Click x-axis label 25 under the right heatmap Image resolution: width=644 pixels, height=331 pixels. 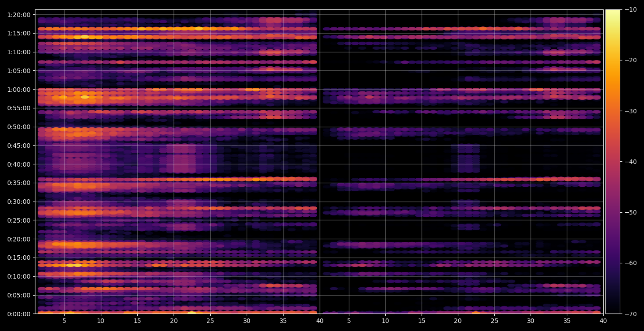[x=494, y=321]
